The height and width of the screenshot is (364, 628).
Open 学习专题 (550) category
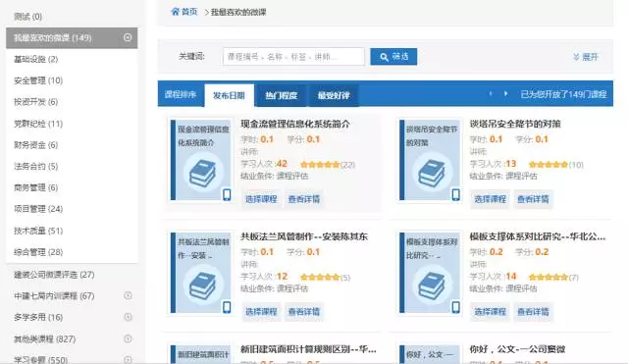pos(41,359)
